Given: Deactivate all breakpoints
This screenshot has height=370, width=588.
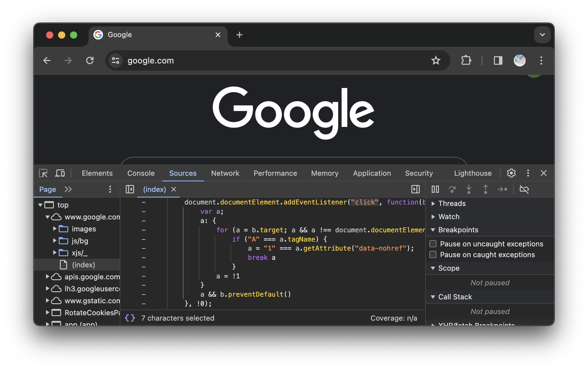Looking at the screenshot, I should click(524, 189).
